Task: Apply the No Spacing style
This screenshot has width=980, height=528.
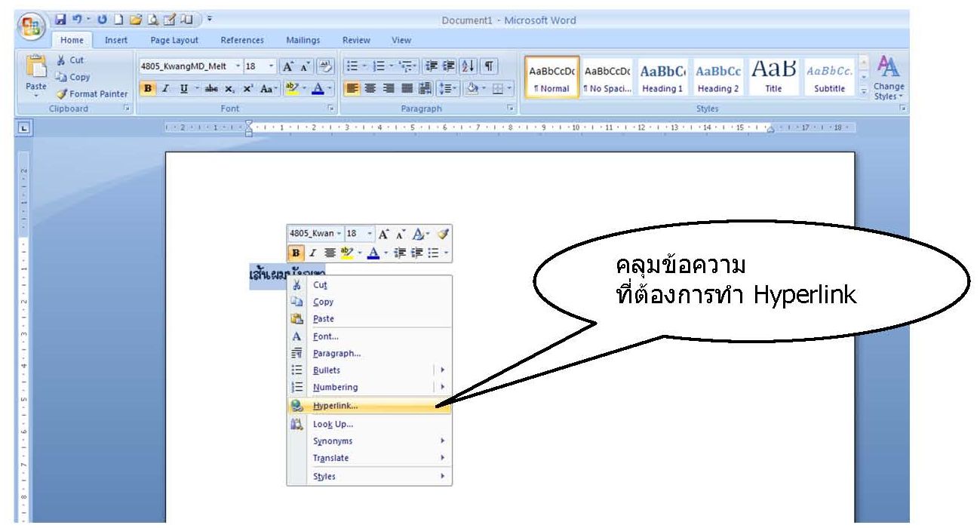Action: tap(607, 78)
